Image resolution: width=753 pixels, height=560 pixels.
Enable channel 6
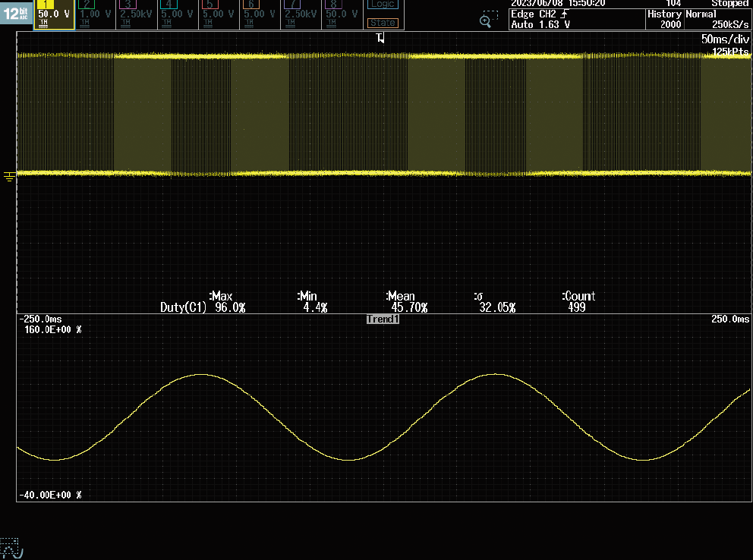pyautogui.click(x=260, y=14)
